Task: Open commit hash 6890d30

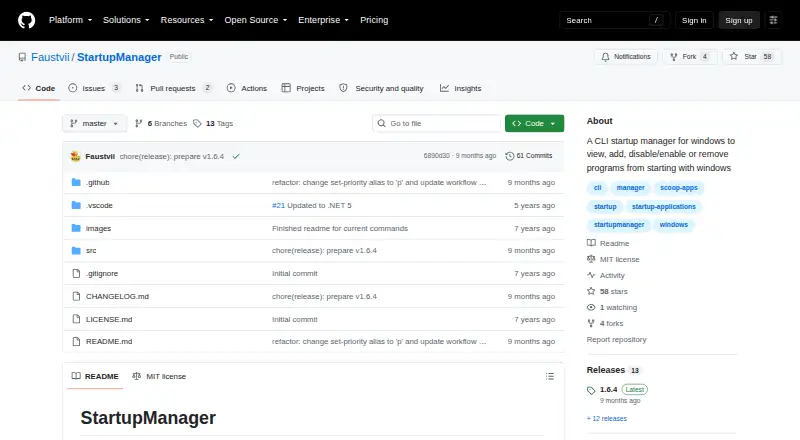Action: [436, 156]
